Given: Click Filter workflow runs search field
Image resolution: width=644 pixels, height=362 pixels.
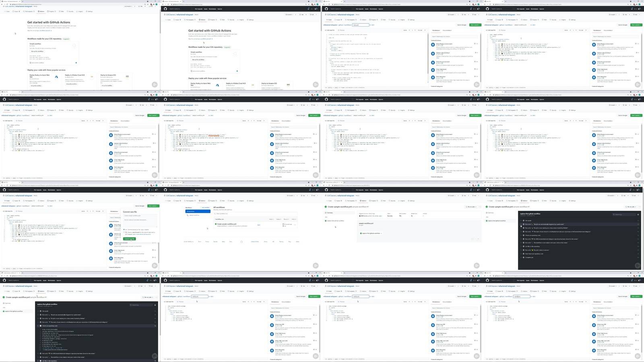Looking at the screenshot, I should (255, 214).
